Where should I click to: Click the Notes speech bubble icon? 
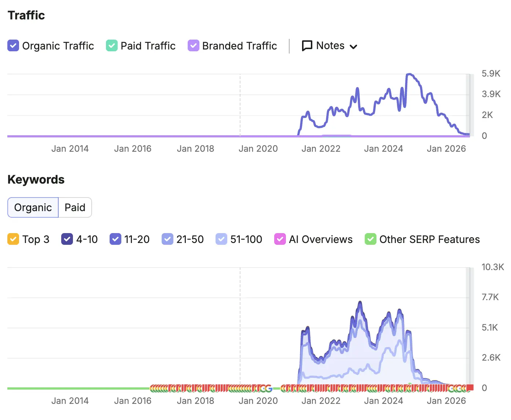307,46
